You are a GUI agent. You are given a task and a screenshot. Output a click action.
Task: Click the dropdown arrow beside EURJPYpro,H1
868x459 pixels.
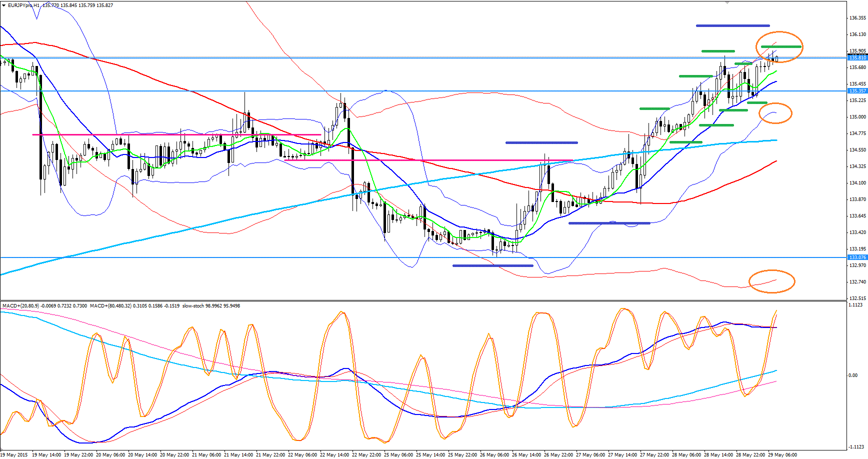4,5
